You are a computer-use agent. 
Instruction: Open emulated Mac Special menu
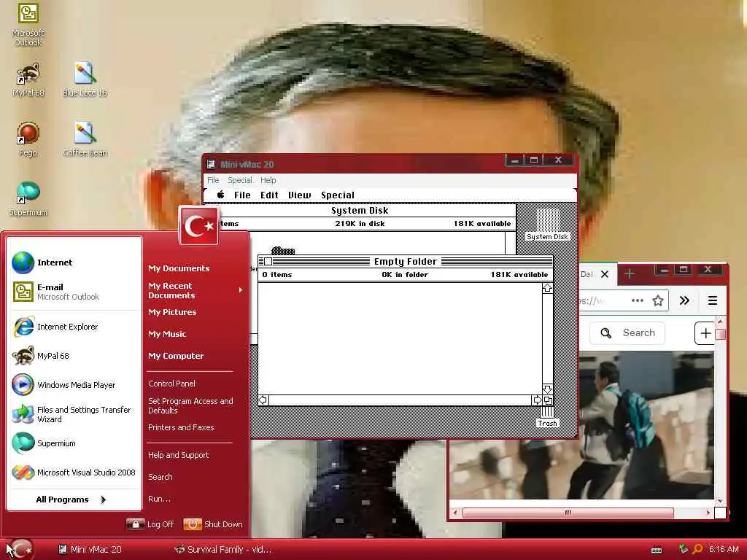[x=337, y=195]
